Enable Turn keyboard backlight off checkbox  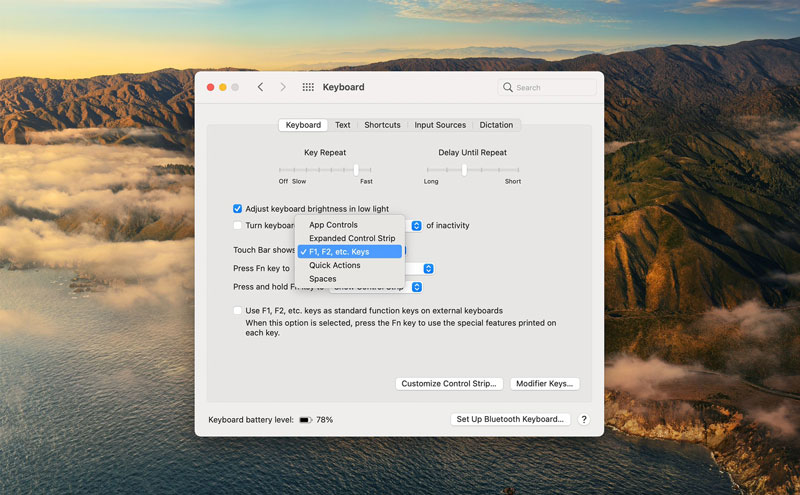pos(238,226)
